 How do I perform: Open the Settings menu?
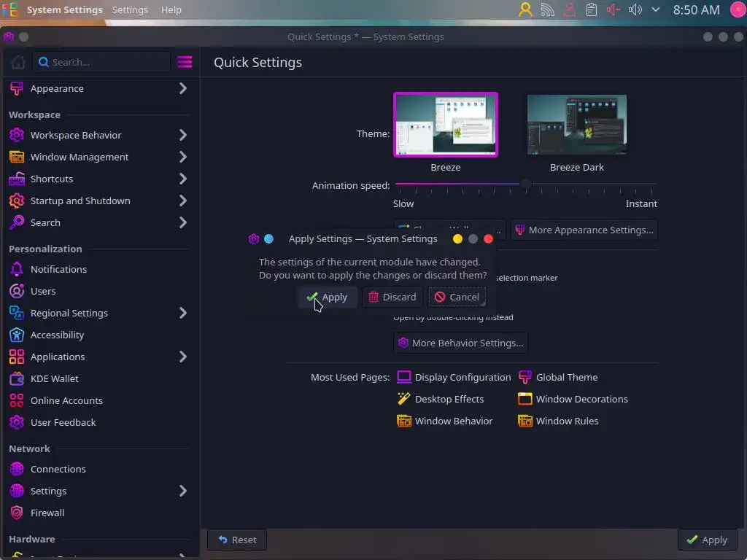[x=130, y=9]
